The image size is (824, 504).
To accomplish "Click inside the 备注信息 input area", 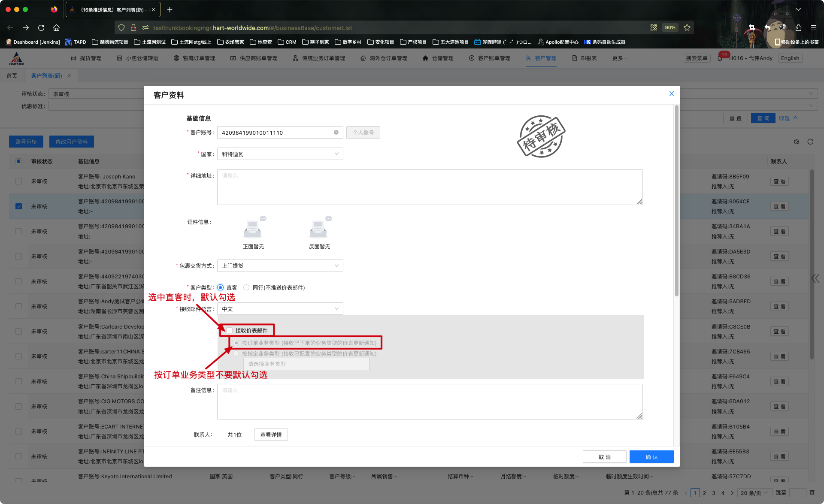I will click(429, 401).
